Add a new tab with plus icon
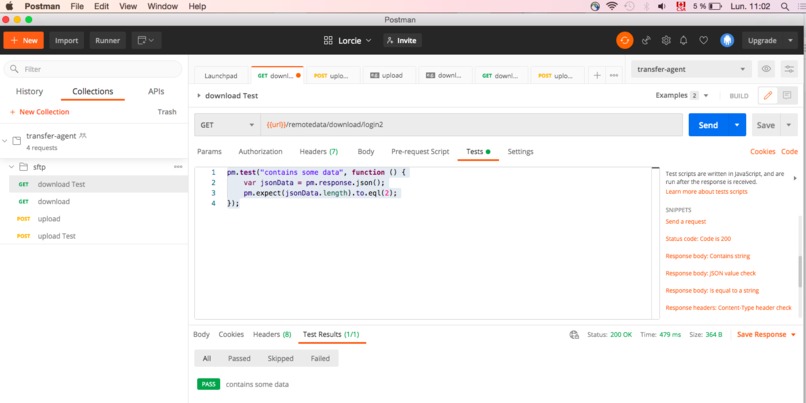This screenshot has height=403, width=806. (597, 75)
